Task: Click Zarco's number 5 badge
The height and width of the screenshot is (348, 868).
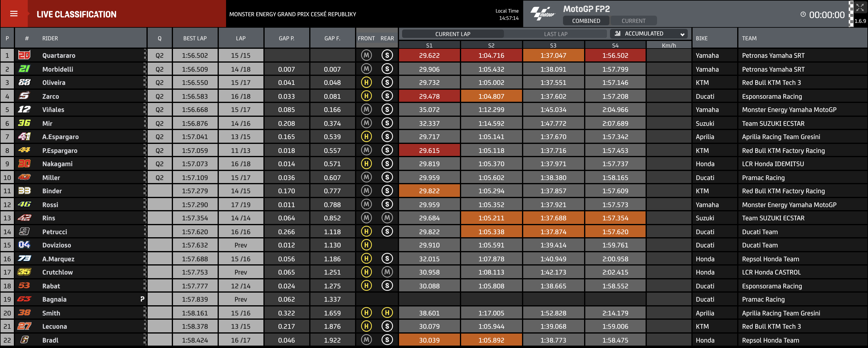Action: 24,96
